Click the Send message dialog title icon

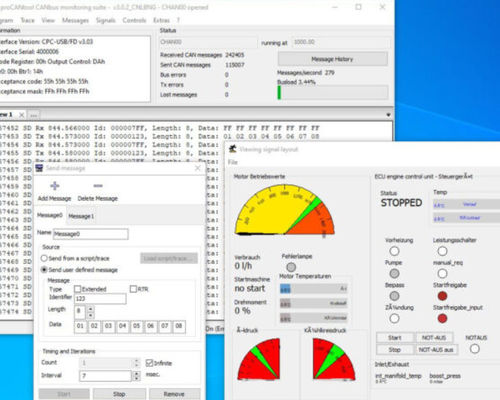[39, 168]
